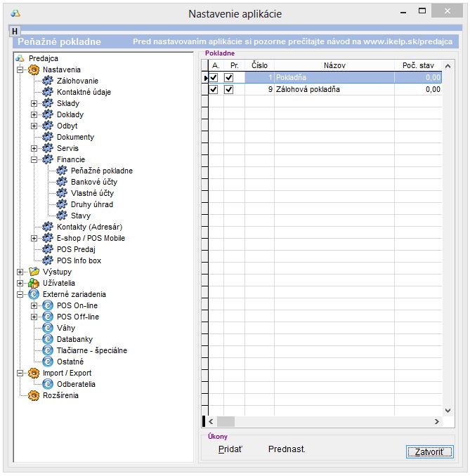The height and width of the screenshot is (476, 470).
Task: Expand the Sklady tree node
Action: [x=34, y=103]
